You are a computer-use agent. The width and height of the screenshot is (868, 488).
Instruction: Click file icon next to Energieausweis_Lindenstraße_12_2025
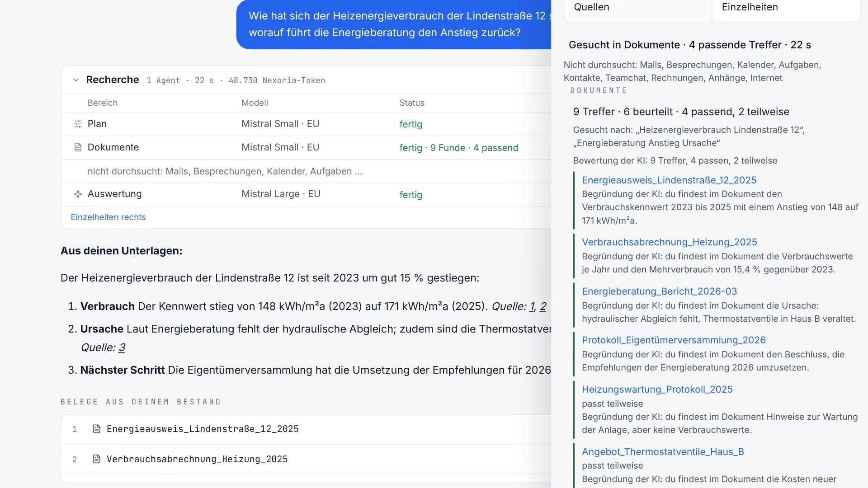coord(96,429)
